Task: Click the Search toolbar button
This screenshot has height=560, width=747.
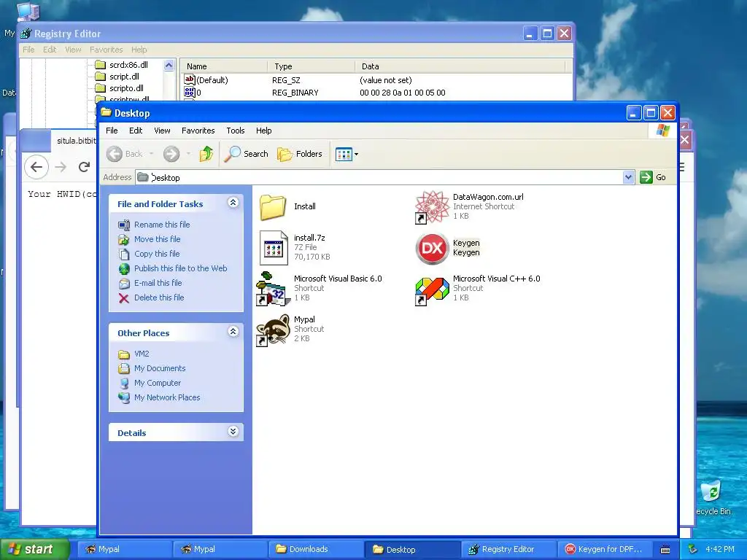Action: click(246, 154)
